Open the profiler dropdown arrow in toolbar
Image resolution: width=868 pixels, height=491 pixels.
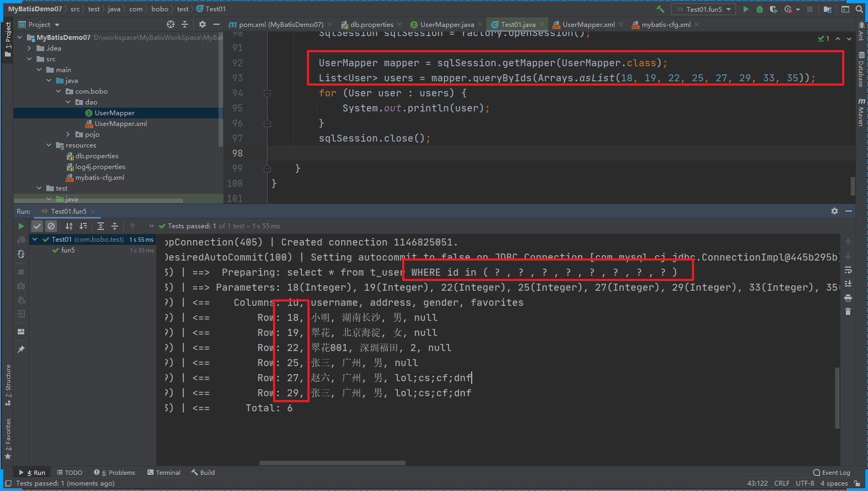[798, 9]
